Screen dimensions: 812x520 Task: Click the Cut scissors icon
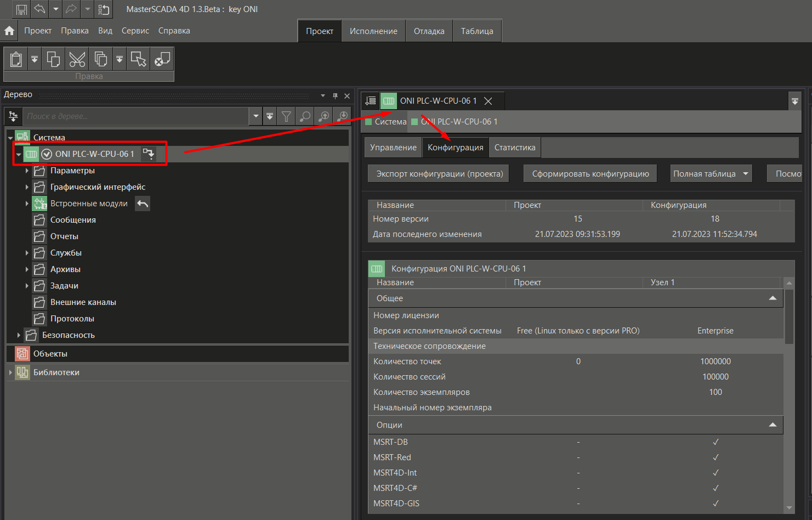point(77,59)
